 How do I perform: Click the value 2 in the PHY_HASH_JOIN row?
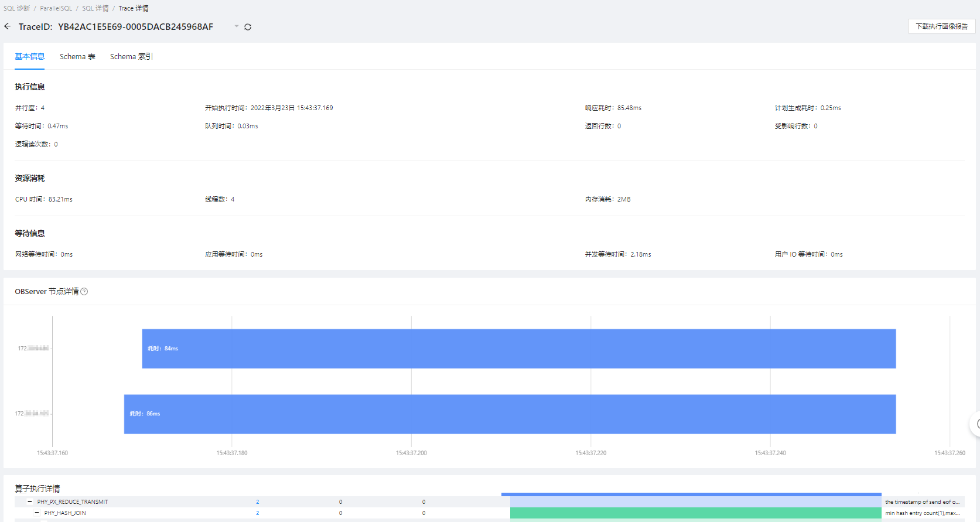[x=258, y=513]
